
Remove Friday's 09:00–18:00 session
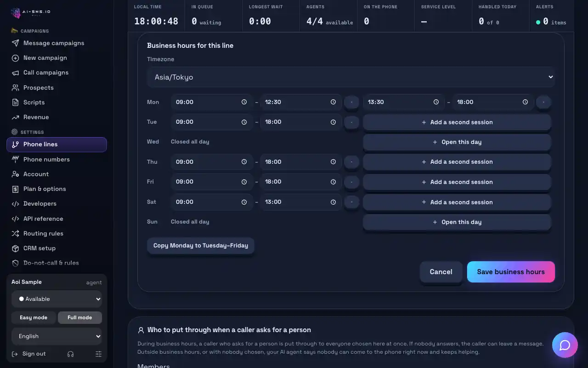pyautogui.click(x=351, y=182)
